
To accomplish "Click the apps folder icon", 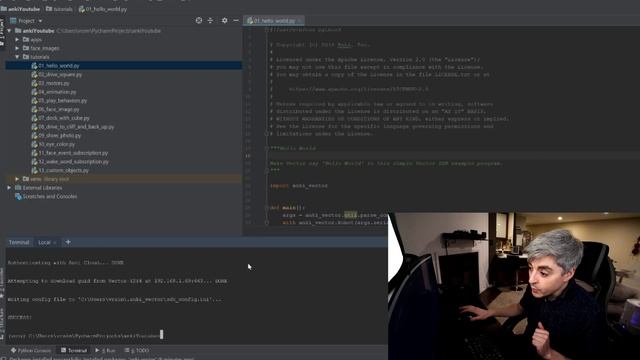I will point(26,40).
